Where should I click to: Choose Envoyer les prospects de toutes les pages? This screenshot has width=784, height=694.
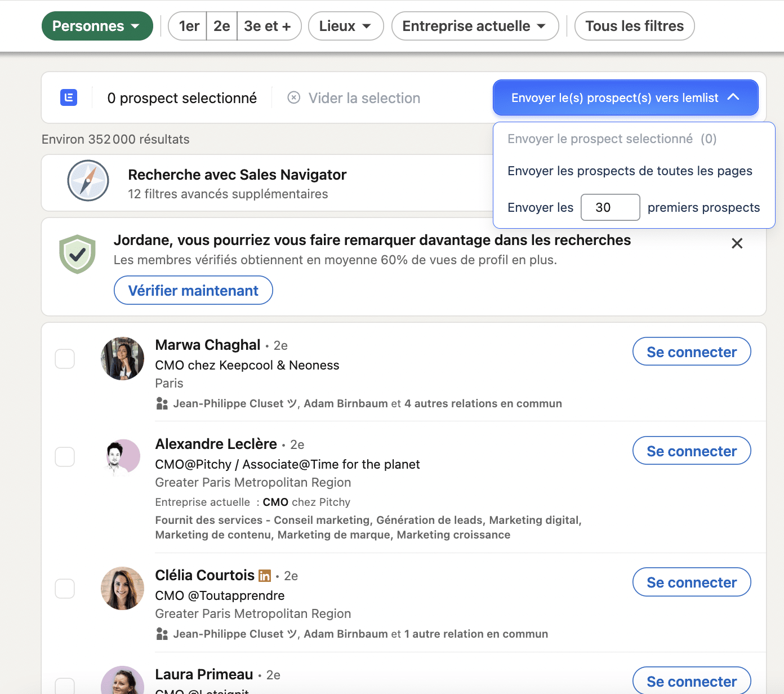tap(630, 171)
